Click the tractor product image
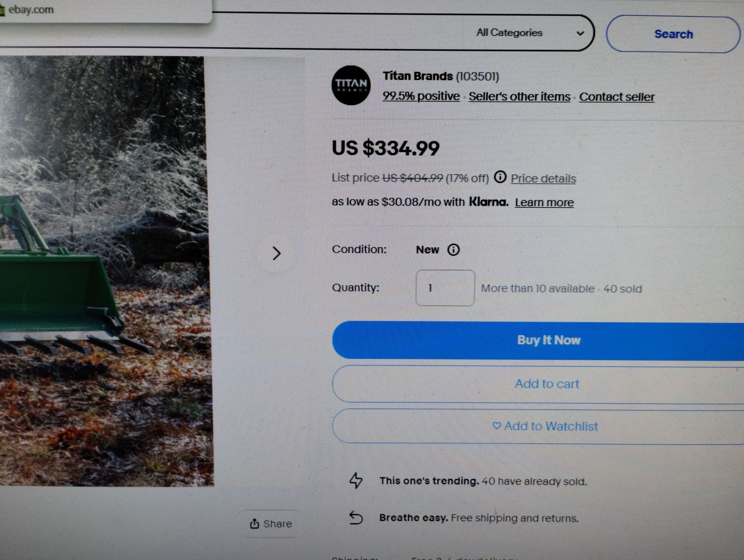The image size is (744, 560). coord(103,271)
